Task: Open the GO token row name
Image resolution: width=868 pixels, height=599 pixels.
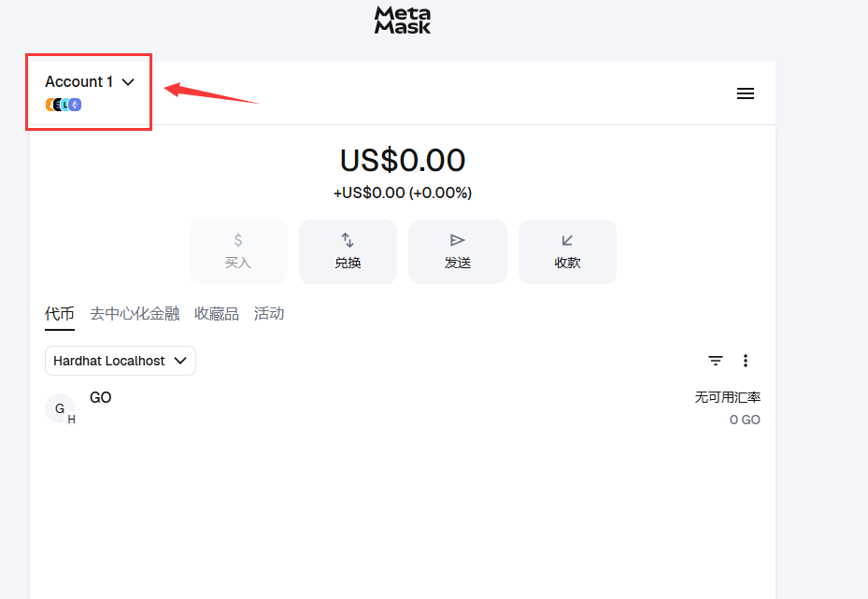Action: (100, 397)
